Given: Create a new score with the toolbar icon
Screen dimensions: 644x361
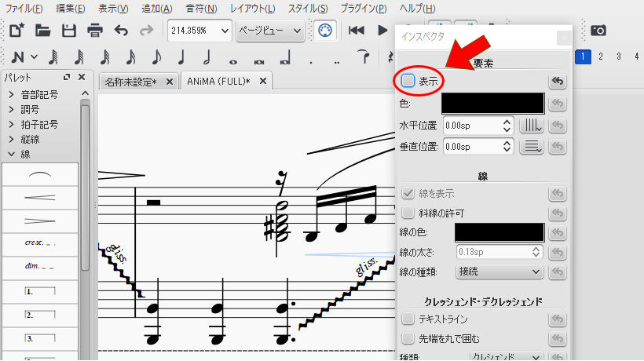Looking at the screenshot, I should coord(16,31).
